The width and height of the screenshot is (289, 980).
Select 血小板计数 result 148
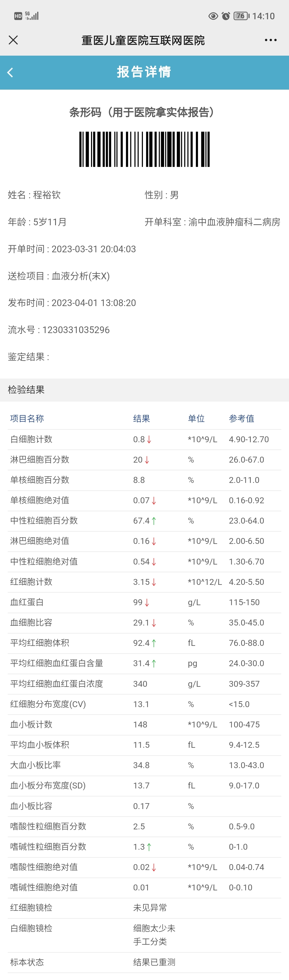click(x=140, y=724)
